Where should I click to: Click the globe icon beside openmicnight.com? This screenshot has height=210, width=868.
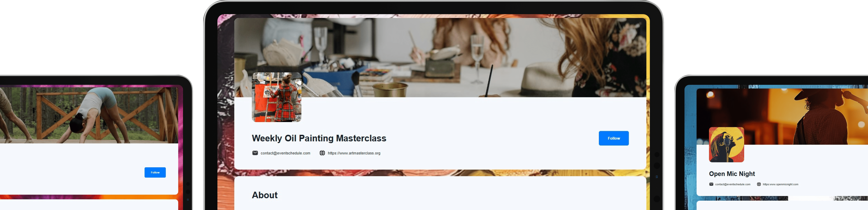click(x=759, y=184)
